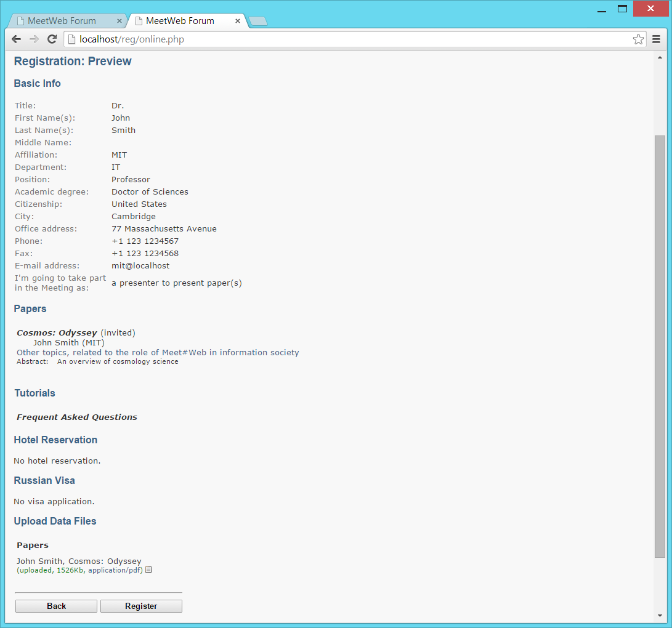
Task: Reload the current page
Action: (x=52, y=39)
